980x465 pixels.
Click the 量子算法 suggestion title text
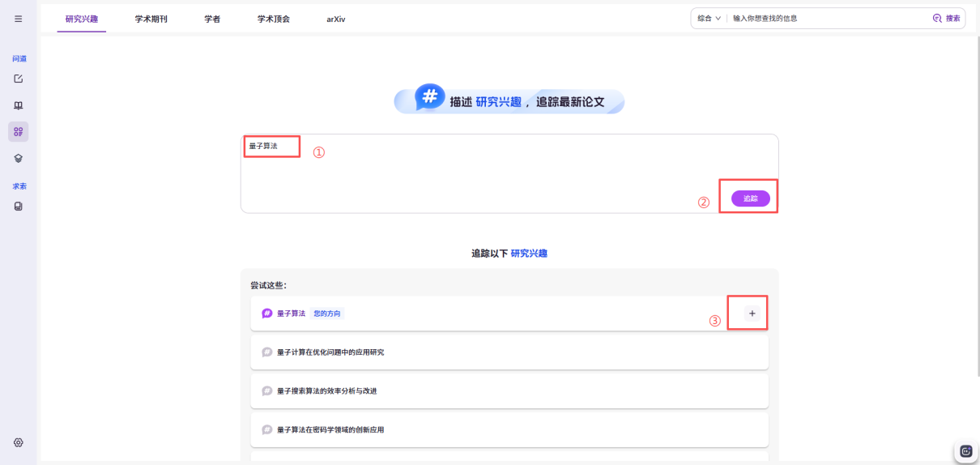point(291,314)
